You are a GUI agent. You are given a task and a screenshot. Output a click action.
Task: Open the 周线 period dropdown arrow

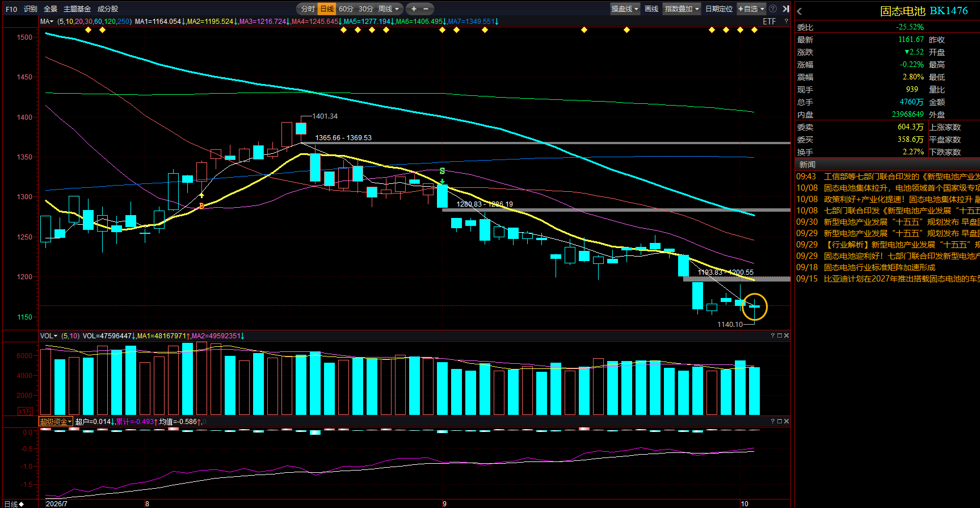click(397, 9)
